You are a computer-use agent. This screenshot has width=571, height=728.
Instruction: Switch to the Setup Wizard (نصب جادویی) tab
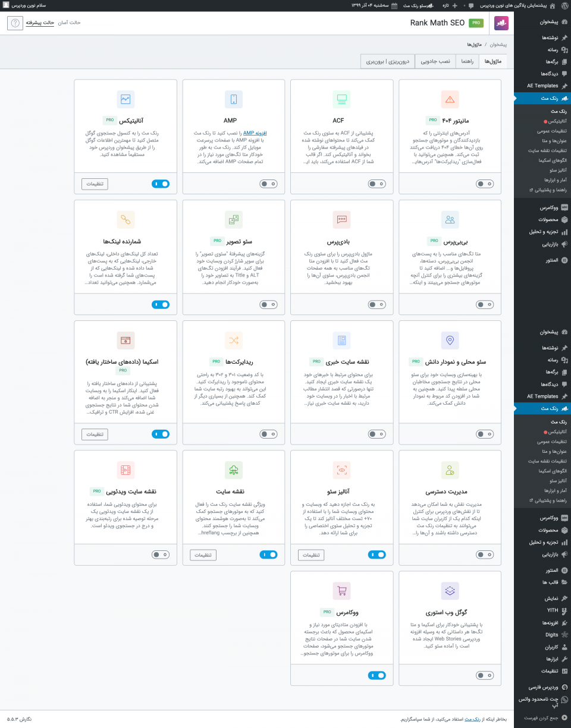pyautogui.click(x=436, y=62)
